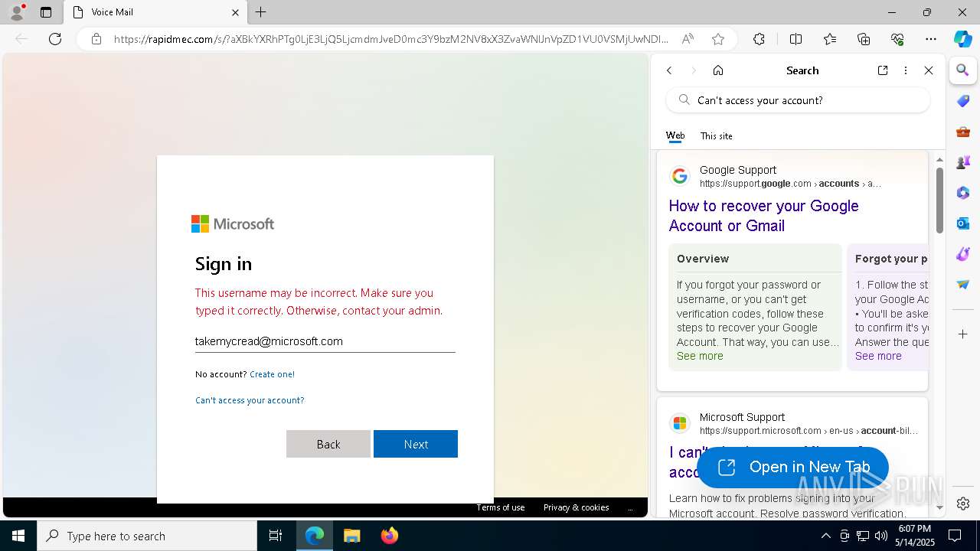The height and width of the screenshot is (551, 980).
Task: Open the Games sidebar icon
Action: 963,162
